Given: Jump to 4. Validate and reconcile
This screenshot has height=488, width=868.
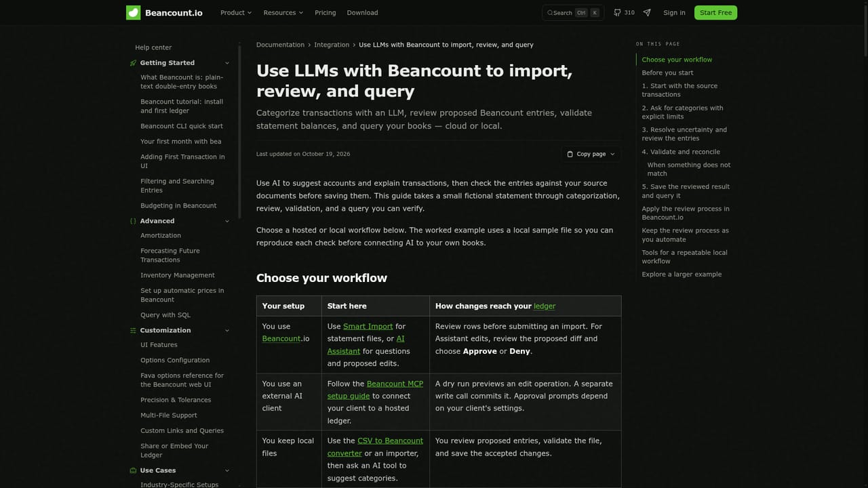Looking at the screenshot, I should point(681,152).
